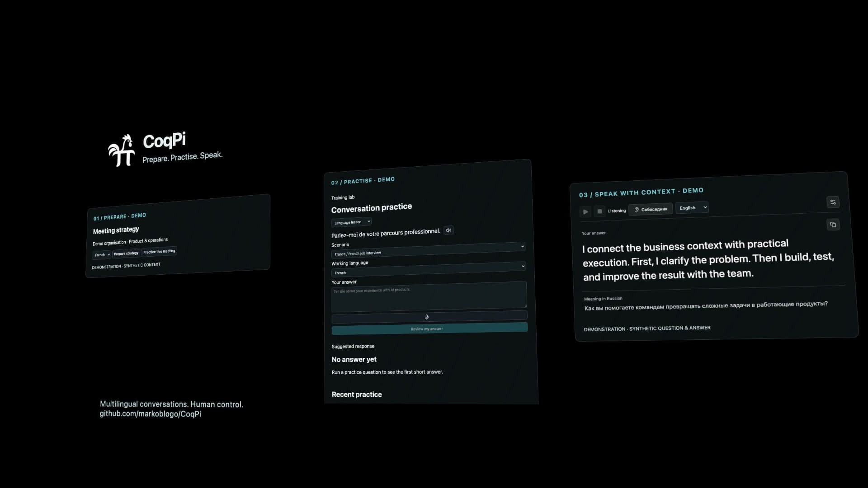The height and width of the screenshot is (488, 868).
Task: Click the Meeting strategy heading
Action: [116, 230]
